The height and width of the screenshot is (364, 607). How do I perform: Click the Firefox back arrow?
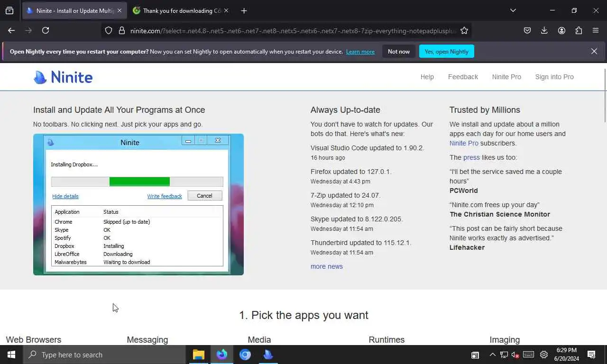coord(11,30)
